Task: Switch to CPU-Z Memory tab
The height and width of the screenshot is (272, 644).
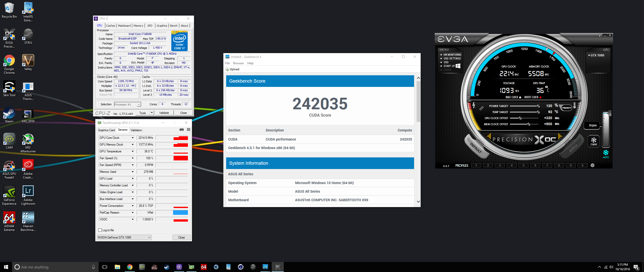Action: point(138,26)
